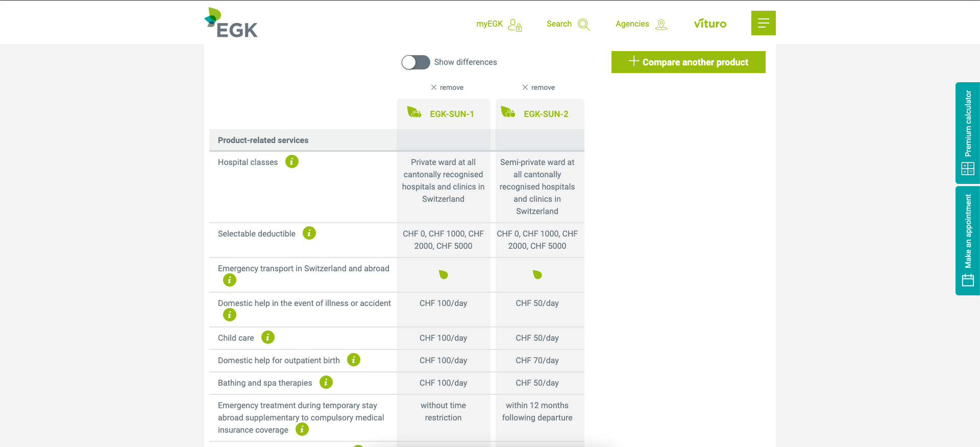
Task: Click the EGK-SUN-1 leaf icon
Action: click(x=414, y=112)
